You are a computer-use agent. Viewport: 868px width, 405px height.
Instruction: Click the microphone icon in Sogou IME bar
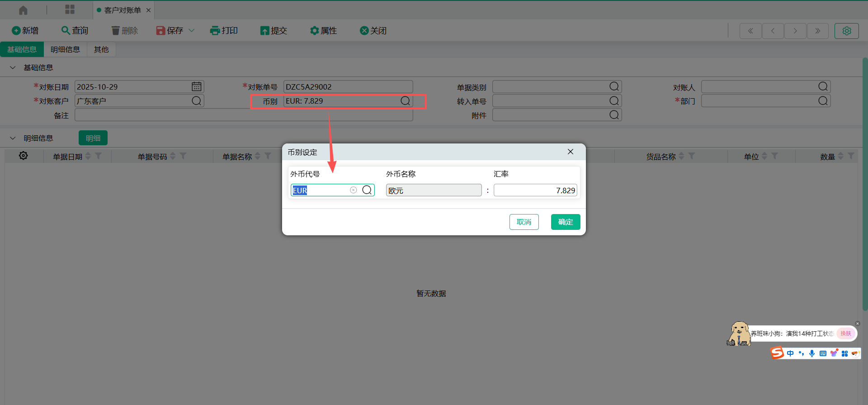click(x=812, y=353)
